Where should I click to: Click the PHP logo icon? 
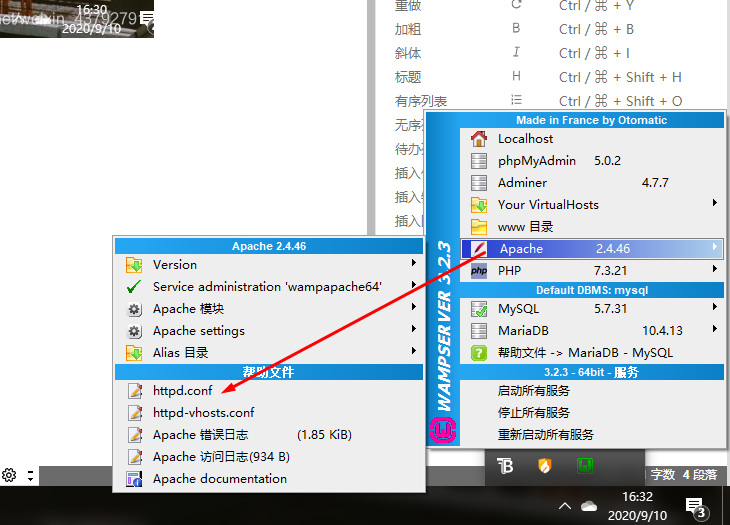pos(479,270)
